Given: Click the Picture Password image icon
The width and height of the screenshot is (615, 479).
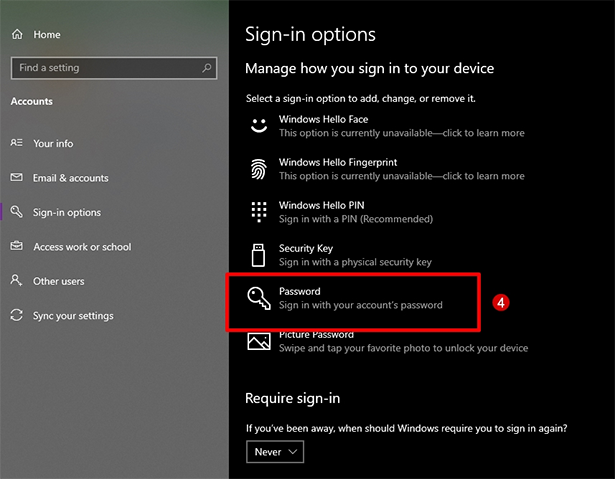Looking at the screenshot, I should tap(259, 341).
